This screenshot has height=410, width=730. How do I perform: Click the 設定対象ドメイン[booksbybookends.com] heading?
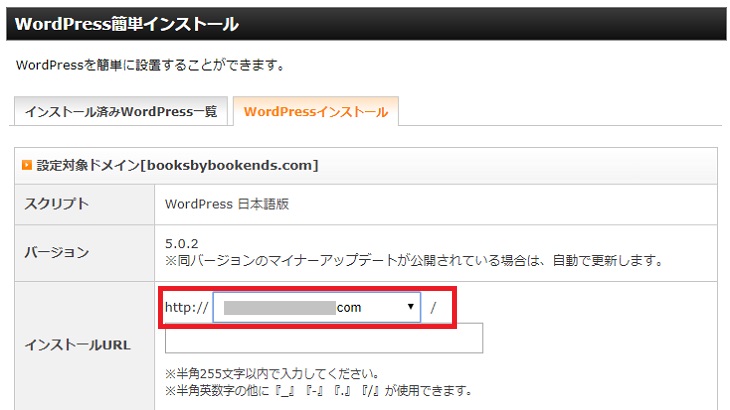pyautogui.click(x=177, y=165)
